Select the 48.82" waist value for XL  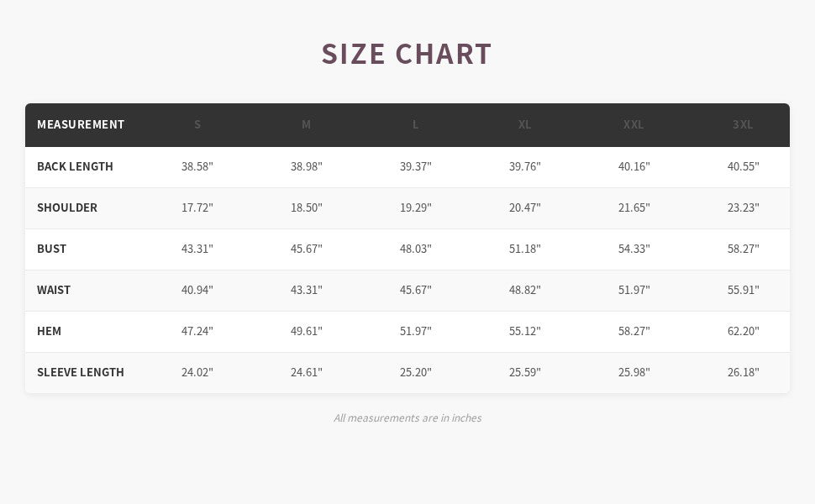(x=525, y=290)
